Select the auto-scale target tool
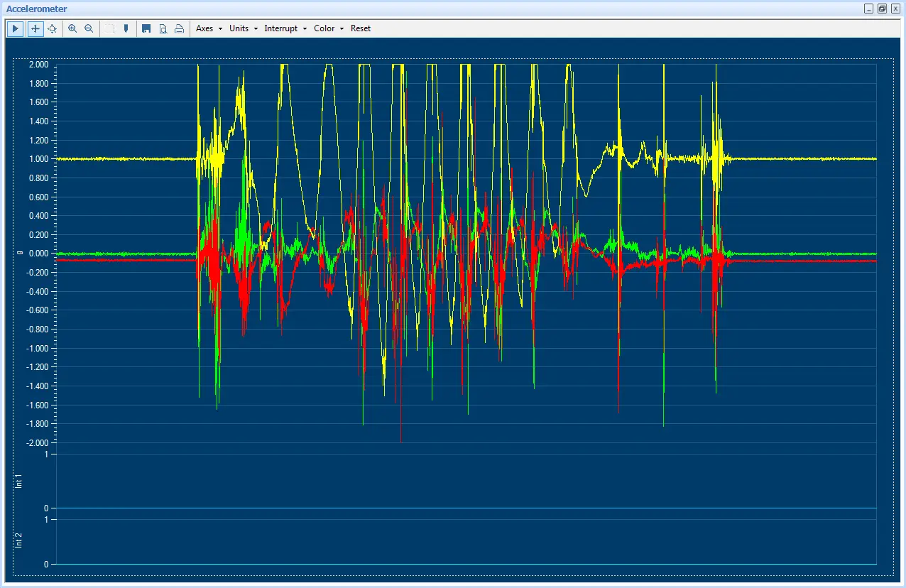The image size is (906, 588). click(52, 28)
